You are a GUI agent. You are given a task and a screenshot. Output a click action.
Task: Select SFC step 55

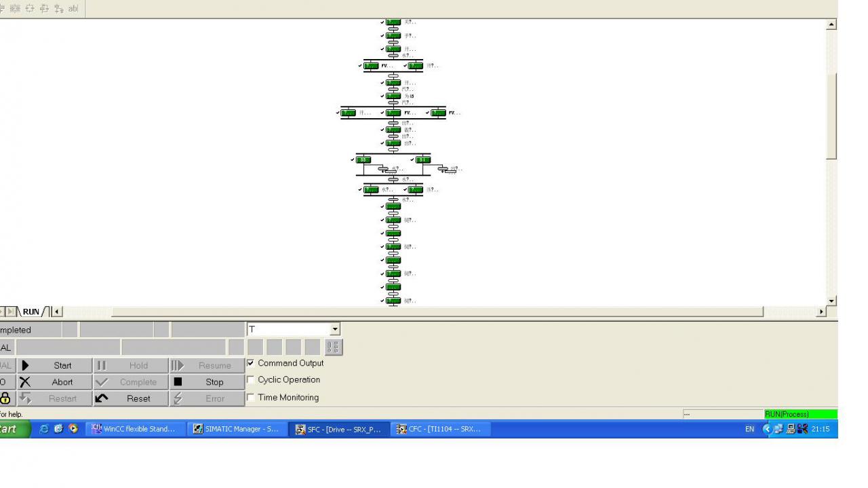pos(363,159)
